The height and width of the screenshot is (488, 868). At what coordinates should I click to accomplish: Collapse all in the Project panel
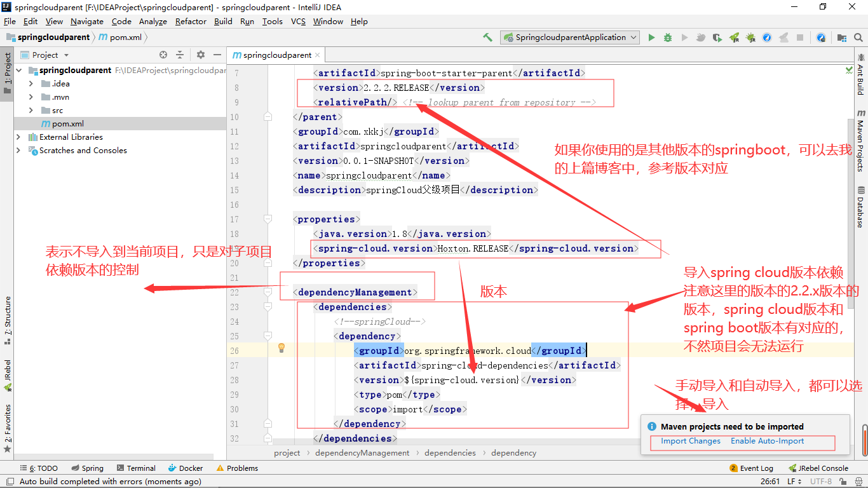point(180,55)
